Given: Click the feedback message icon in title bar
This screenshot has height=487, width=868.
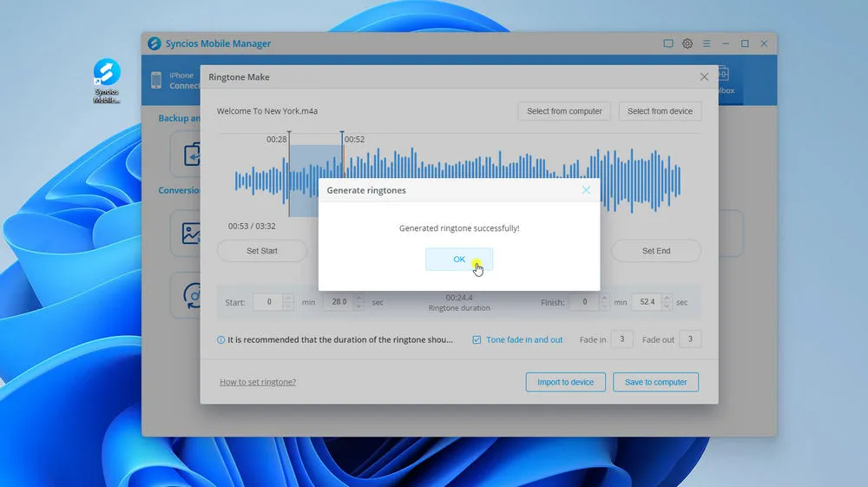Looking at the screenshot, I should [x=668, y=43].
